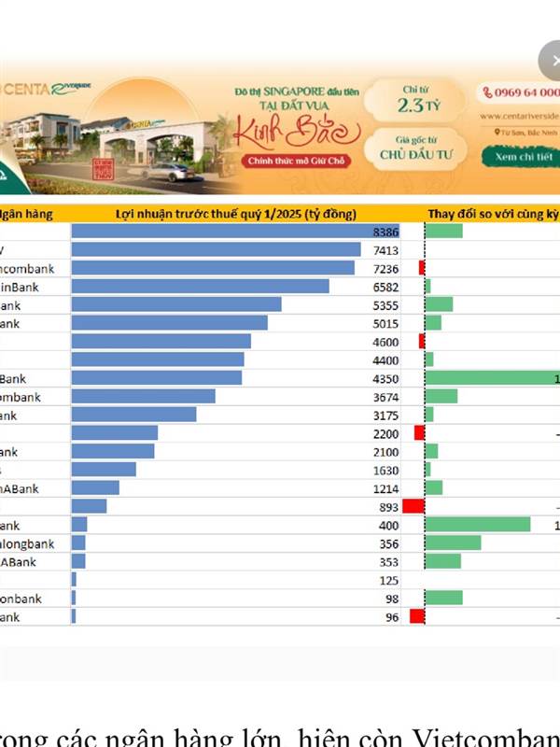Click the red change bar in the 2200 row

click(x=419, y=433)
